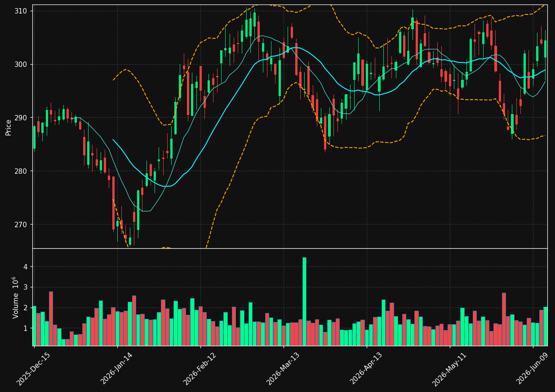The image size is (555, 392).
Task: Click the volume tick label 2
Action: tap(26, 308)
